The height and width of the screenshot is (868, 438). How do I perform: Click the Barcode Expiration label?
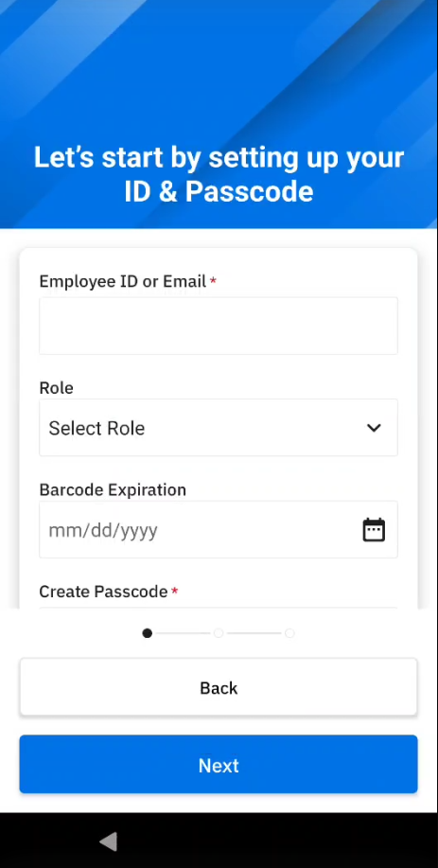tap(113, 489)
